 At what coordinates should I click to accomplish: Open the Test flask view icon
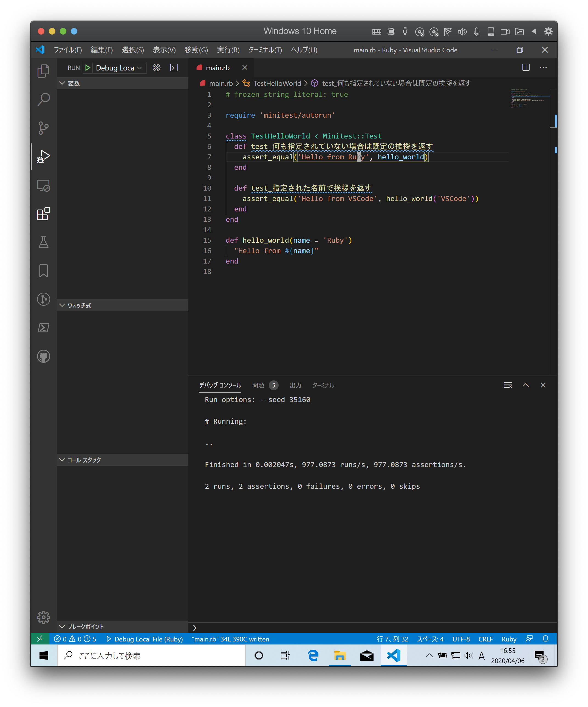coord(43,242)
